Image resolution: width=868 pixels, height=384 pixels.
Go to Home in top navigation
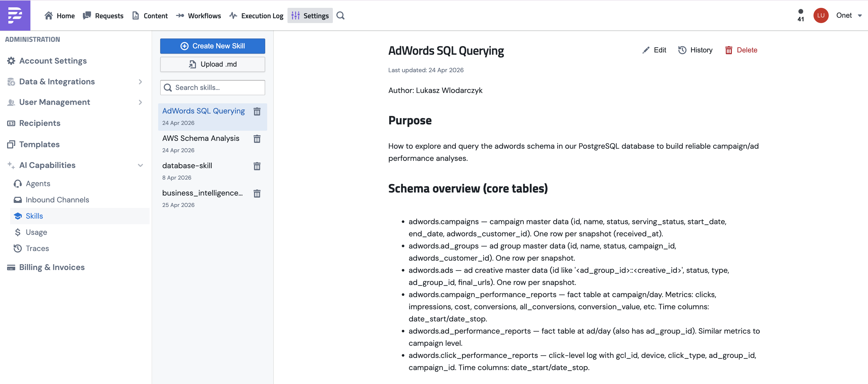click(60, 15)
